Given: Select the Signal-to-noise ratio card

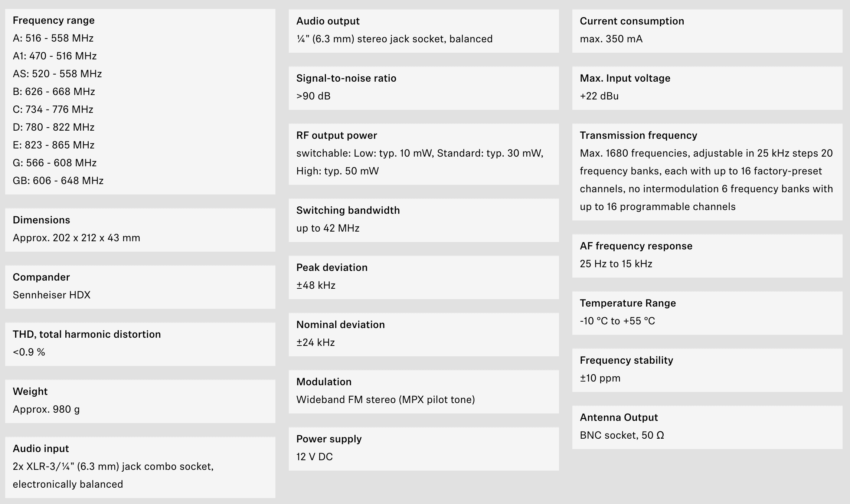Looking at the screenshot, I should click(x=424, y=88).
